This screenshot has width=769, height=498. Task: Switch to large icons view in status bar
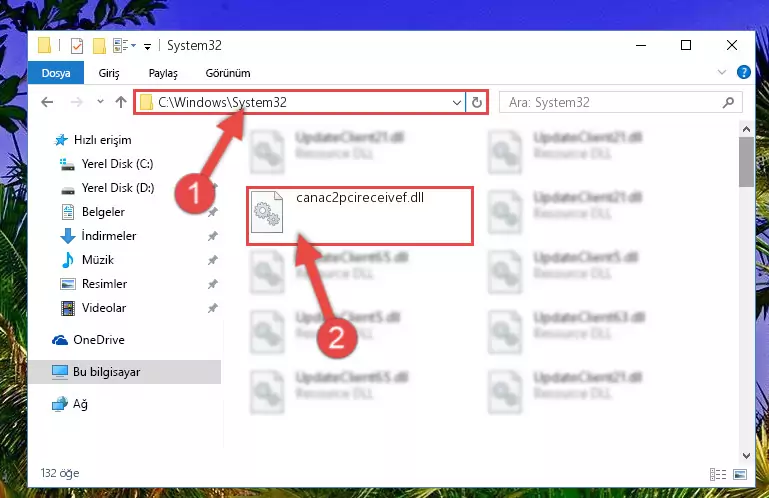[740, 474]
